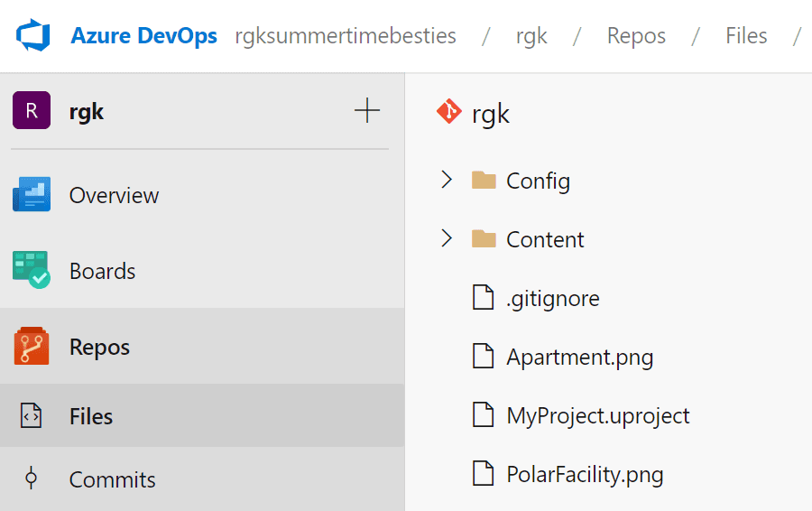Click the orange Repos icon in sidebar
The width and height of the screenshot is (812, 511).
click(32, 346)
